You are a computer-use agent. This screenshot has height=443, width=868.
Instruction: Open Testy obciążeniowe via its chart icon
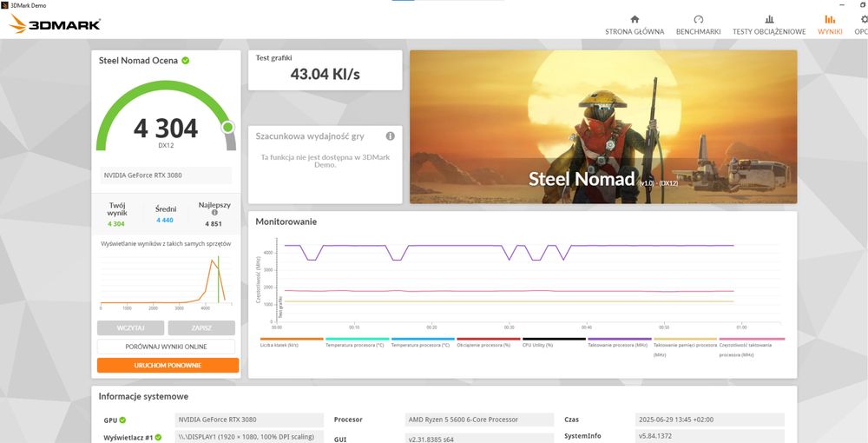pos(769,19)
